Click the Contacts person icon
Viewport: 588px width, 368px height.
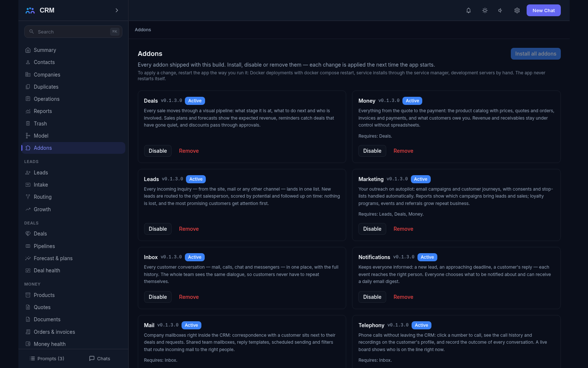coord(28,62)
